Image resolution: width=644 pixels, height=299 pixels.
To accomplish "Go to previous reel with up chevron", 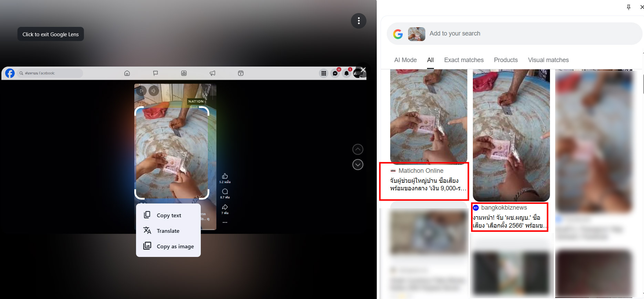I will [x=358, y=149].
